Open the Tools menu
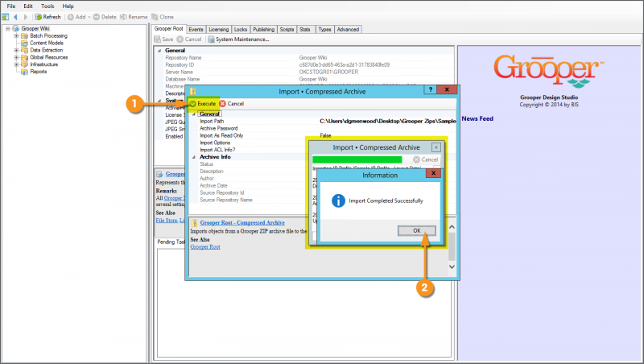 pos(47,6)
